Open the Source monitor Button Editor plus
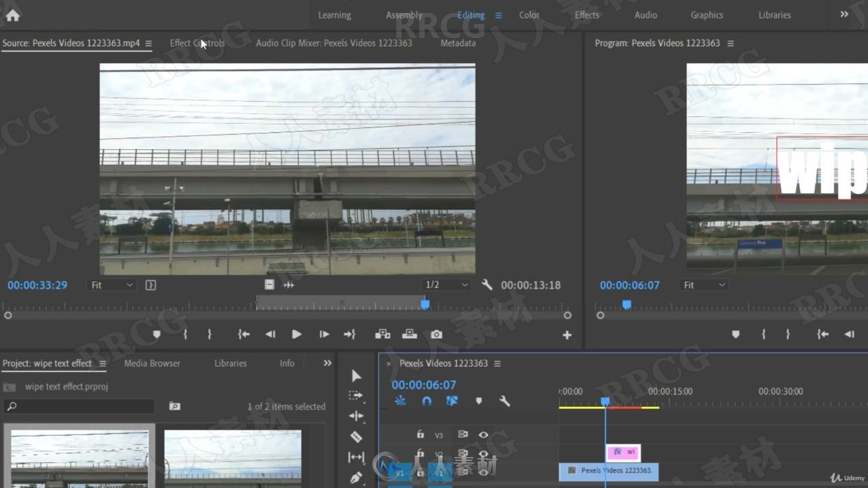Screen dimensions: 868x488 coord(567,335)
